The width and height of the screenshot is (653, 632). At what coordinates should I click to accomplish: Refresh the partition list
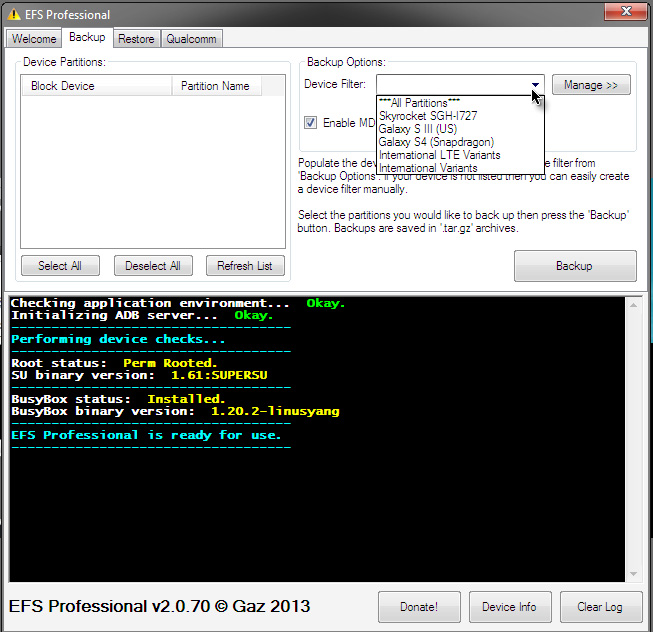245,266
